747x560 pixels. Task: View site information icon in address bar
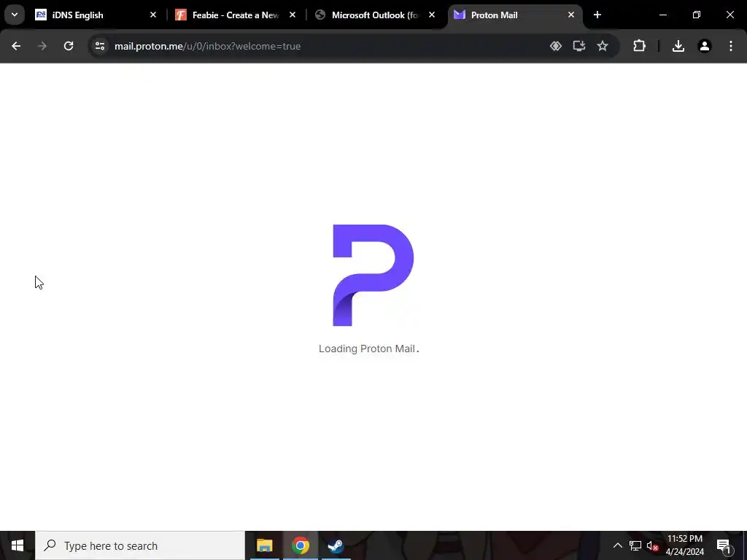99,46
